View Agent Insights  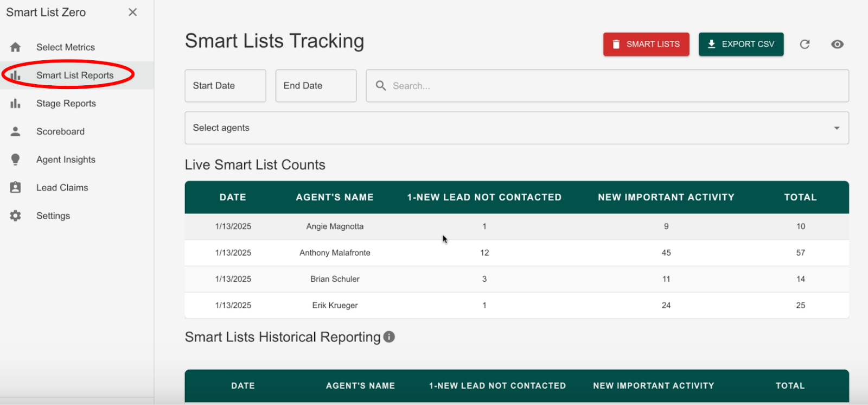pos(77,159)
